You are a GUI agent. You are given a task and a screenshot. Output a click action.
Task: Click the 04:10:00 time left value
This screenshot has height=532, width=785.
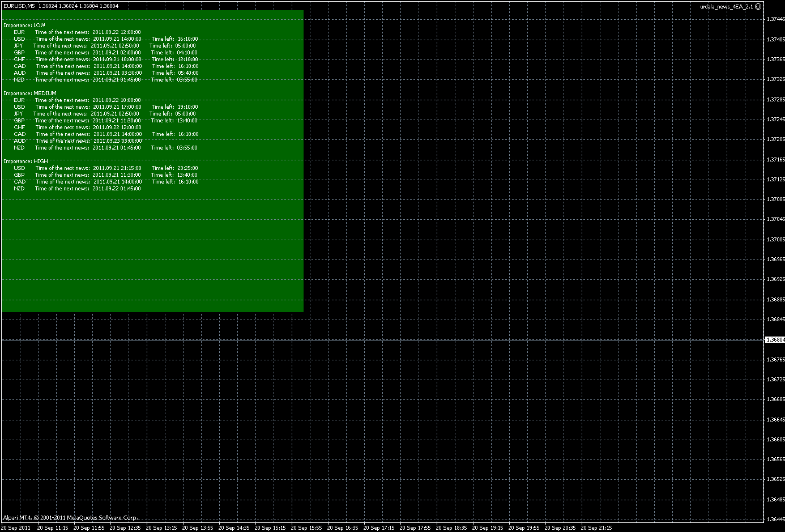pos(187,53)
